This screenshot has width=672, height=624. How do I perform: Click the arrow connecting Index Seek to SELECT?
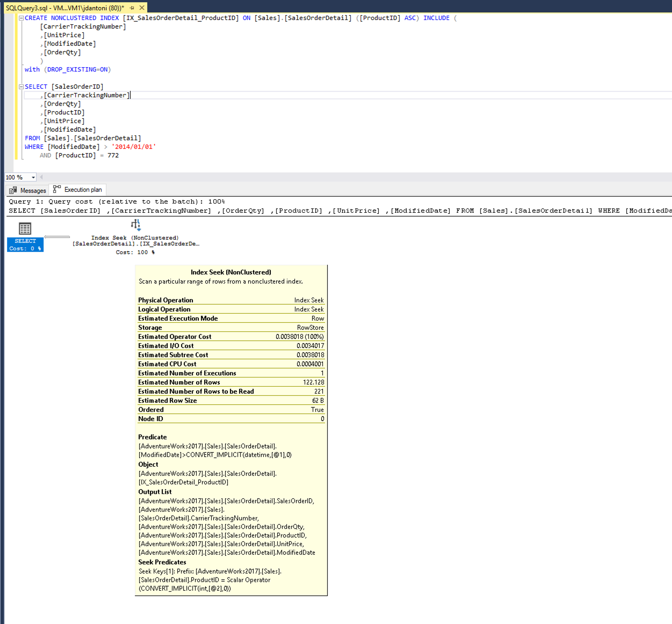[57, 237]
